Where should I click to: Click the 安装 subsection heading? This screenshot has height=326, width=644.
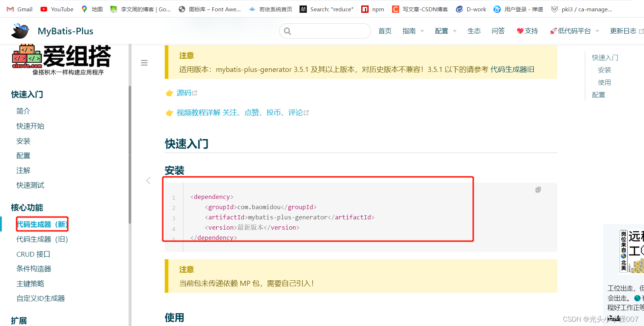175,170
